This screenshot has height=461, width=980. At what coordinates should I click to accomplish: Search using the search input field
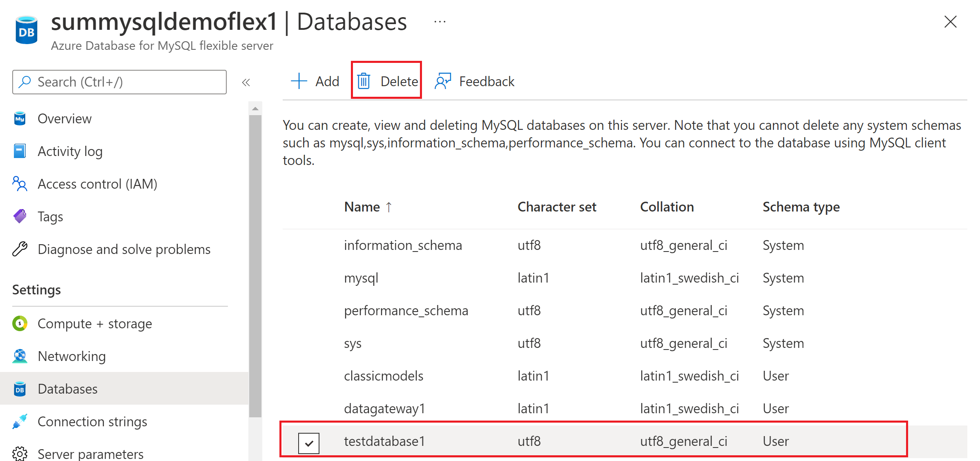pos(119,81)
